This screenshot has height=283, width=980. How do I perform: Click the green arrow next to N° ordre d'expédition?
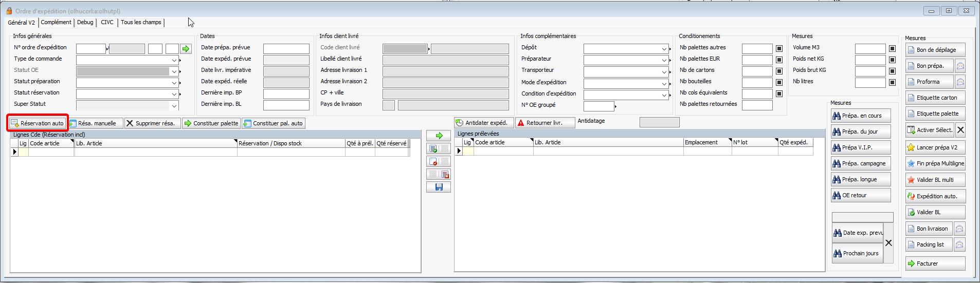(x=186, y=49)
